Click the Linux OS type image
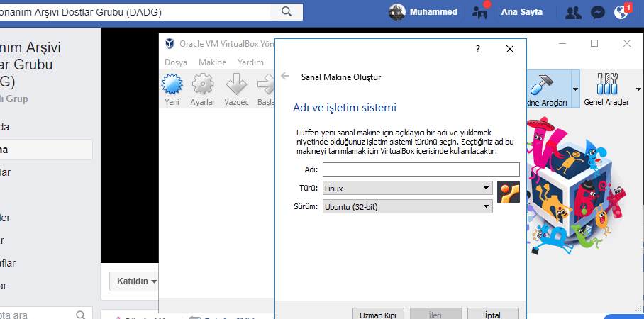The height and width of the screenshot is (319, 644). [x=509, y=191]
